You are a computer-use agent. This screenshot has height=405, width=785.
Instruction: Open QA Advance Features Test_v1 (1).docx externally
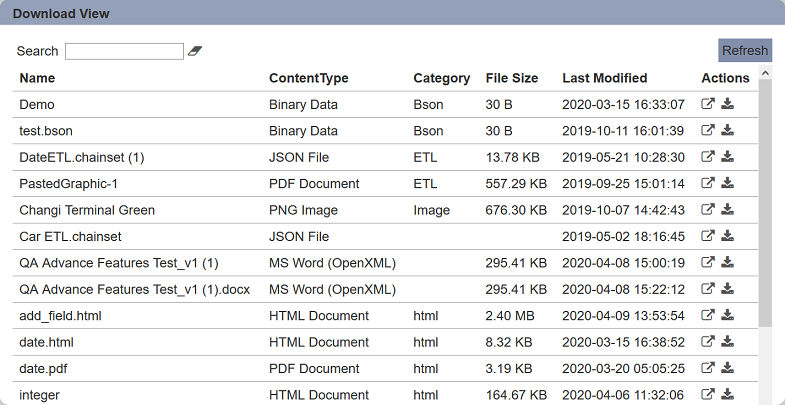pyautogui.click(x=707, y=289)
